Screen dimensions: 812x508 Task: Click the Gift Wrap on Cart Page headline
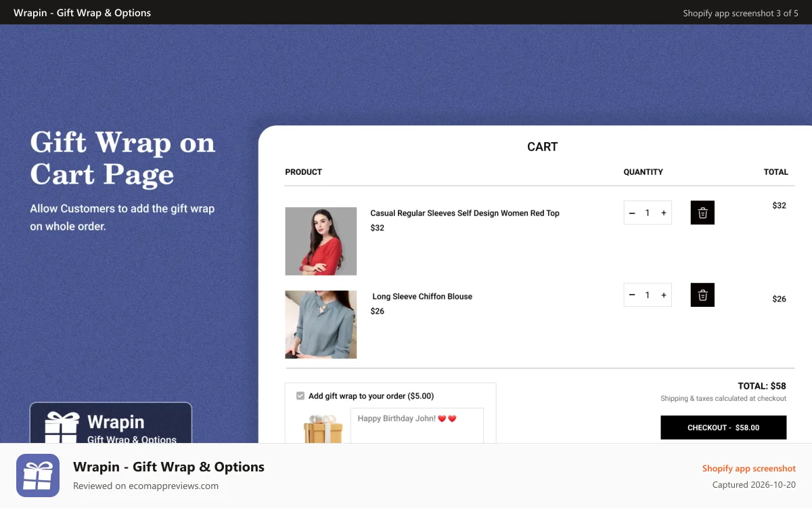122,158
